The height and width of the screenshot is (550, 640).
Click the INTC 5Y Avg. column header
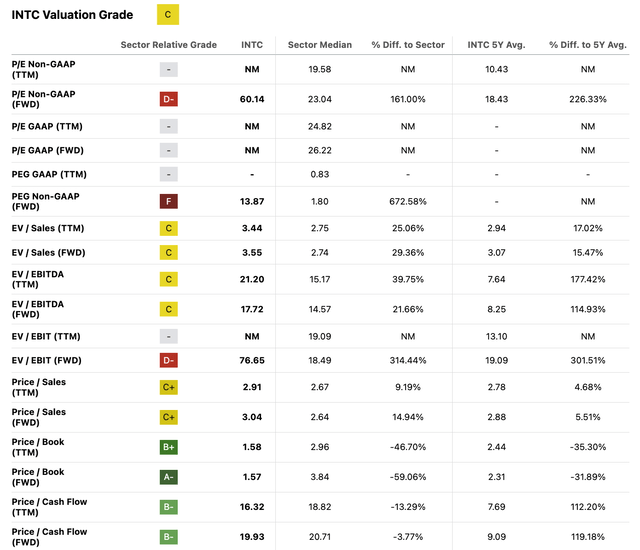pos(495,46)
